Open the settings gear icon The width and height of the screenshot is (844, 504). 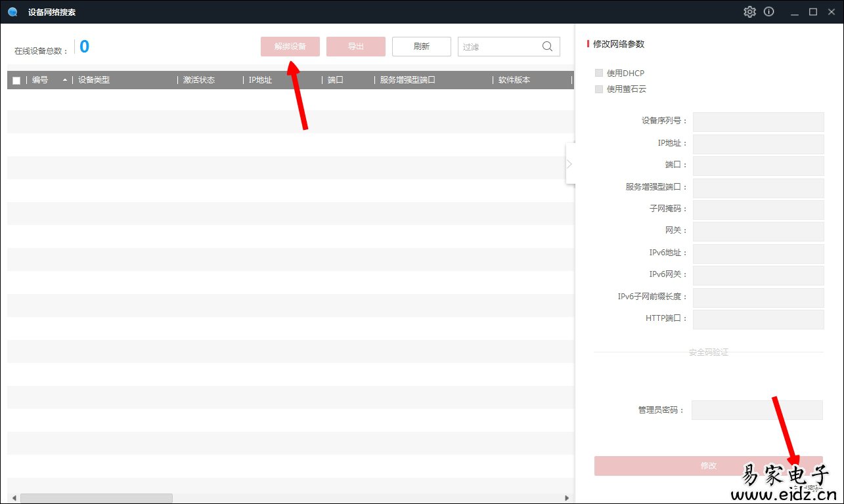point(749,12)
